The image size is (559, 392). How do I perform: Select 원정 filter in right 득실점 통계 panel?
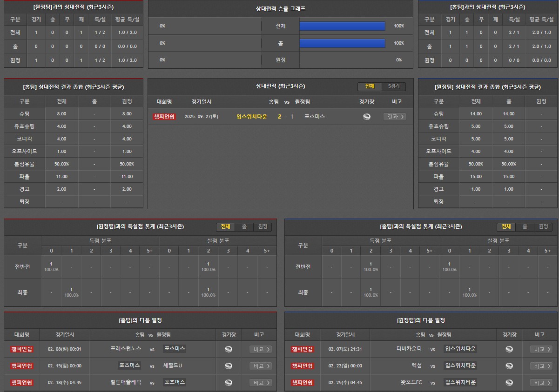(543, 226)
